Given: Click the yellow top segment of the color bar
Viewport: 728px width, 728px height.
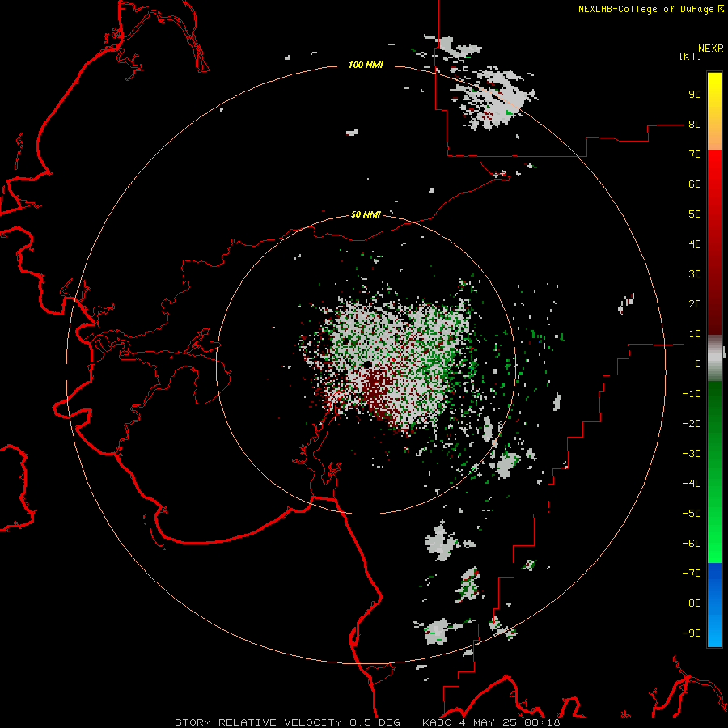Looking at the screenshot, I should coord(714,112).
